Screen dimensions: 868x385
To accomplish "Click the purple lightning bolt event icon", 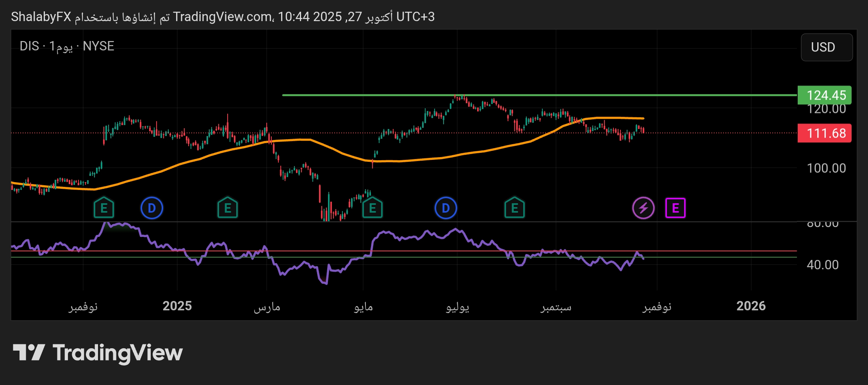I will [x=643, y=208].
